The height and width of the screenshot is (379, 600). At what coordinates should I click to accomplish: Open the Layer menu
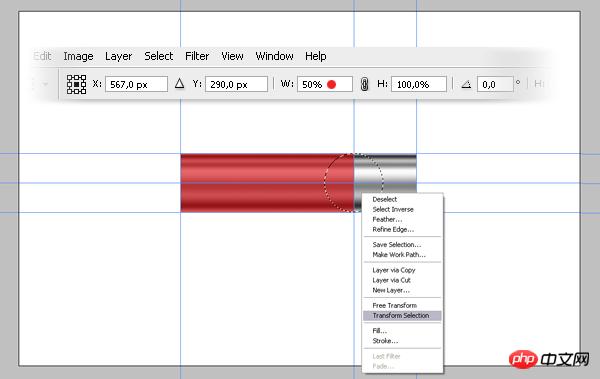pyautogui.click(x=118, y=56)
